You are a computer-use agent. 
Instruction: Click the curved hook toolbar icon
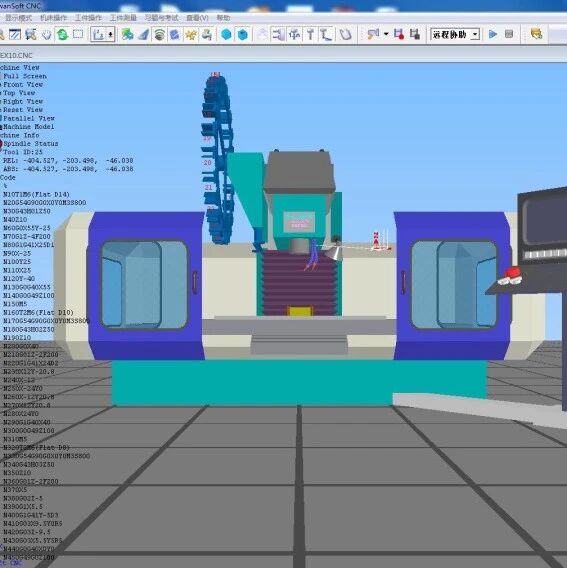pyautogui.click(x=345, y=34)
